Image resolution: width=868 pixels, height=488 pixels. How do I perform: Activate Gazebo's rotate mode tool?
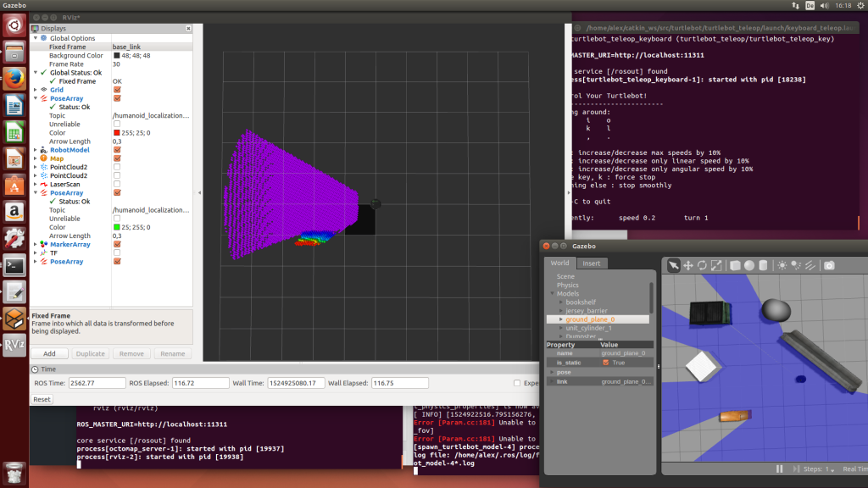702,265
